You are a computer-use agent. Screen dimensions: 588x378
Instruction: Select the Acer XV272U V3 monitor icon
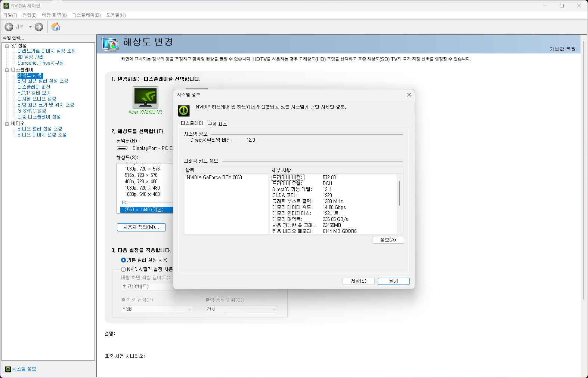pos(145,98)
